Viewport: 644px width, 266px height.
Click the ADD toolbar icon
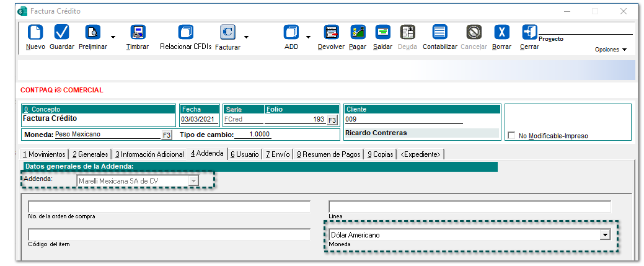[x=291, y=32]
